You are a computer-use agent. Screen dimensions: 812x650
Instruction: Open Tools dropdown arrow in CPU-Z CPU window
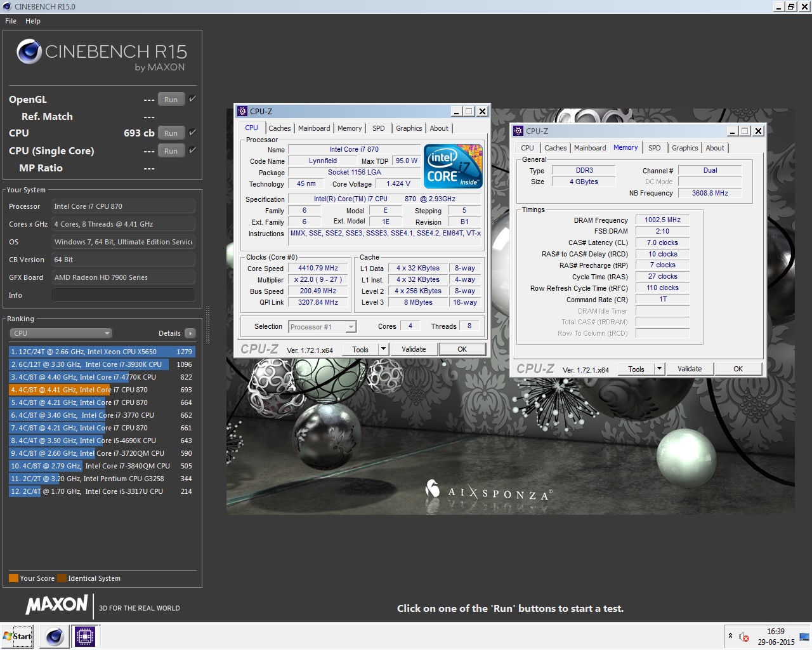coord(383,349)
